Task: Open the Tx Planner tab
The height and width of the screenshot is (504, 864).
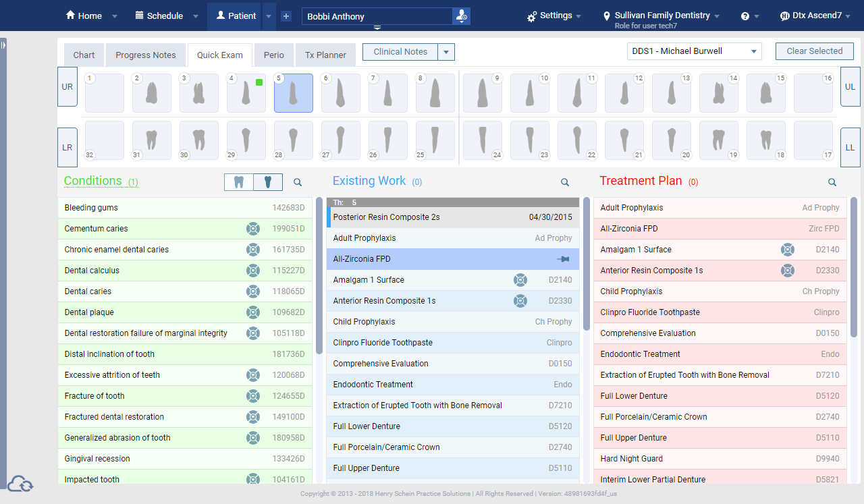Action: click(325, 55)
